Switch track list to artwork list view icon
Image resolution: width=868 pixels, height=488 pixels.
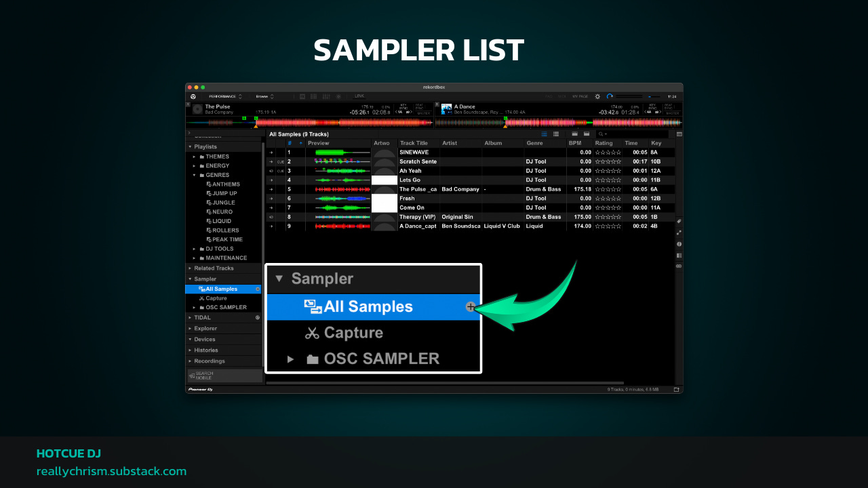pos(556,134)
